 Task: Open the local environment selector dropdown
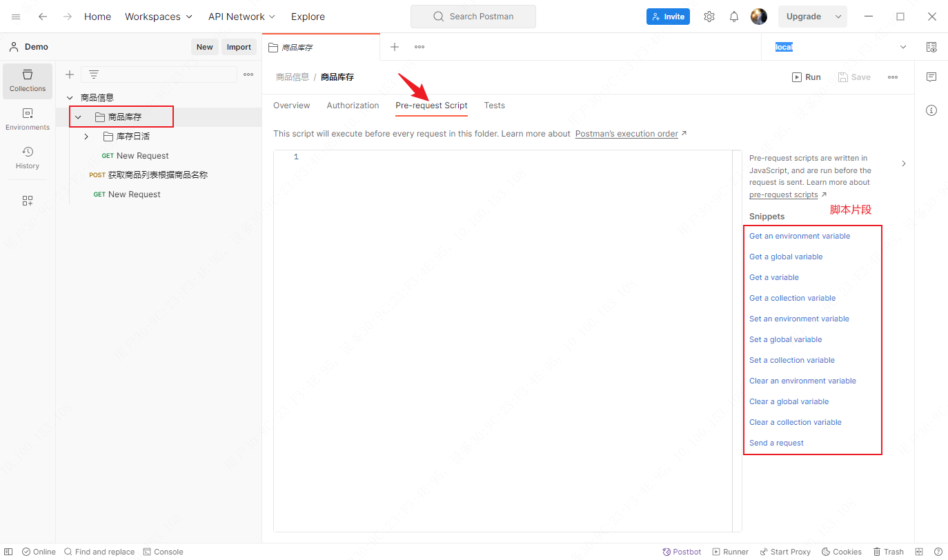point(903,47)
